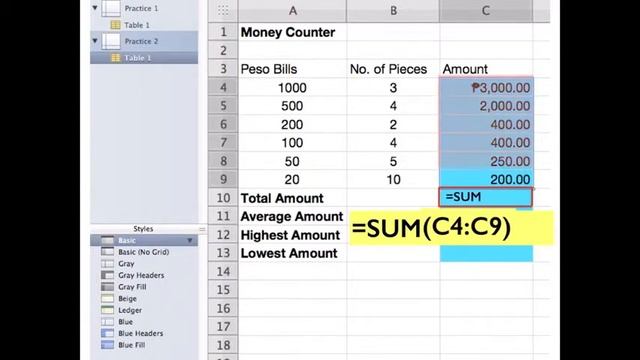Select column C header

[x=486, y=11]
